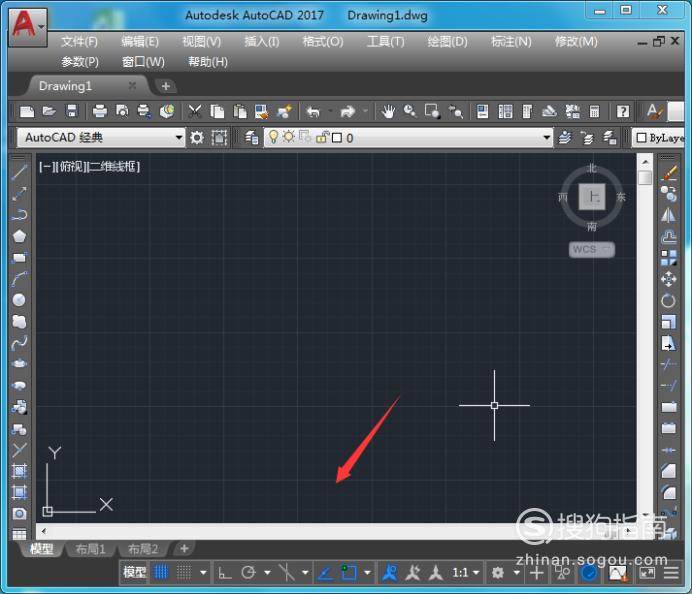Select the Arc draw tool

tap(19, 278)
